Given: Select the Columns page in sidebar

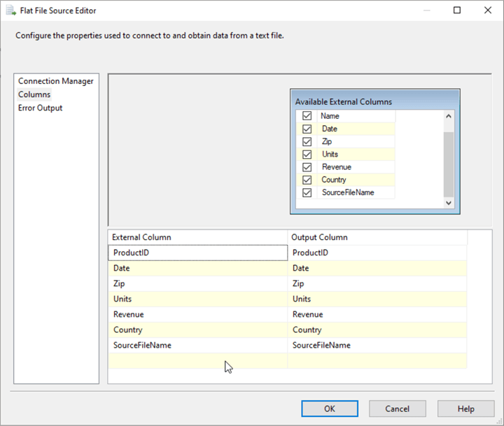Looking at the screenshot, I should [x=34, y=94].
